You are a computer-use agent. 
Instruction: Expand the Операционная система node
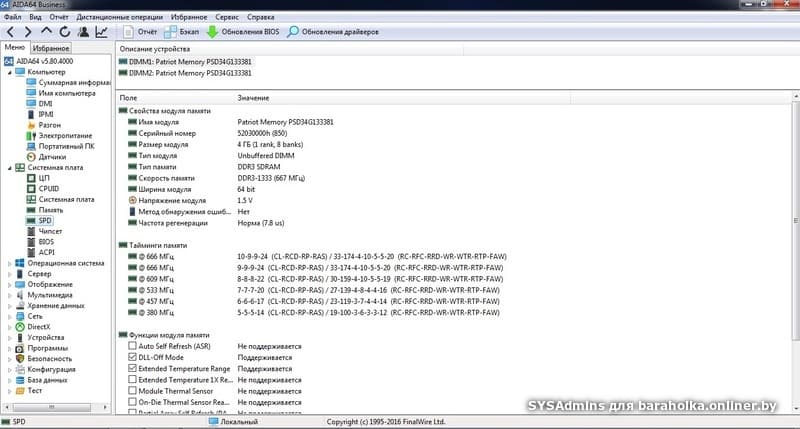[x=10, y=264]
